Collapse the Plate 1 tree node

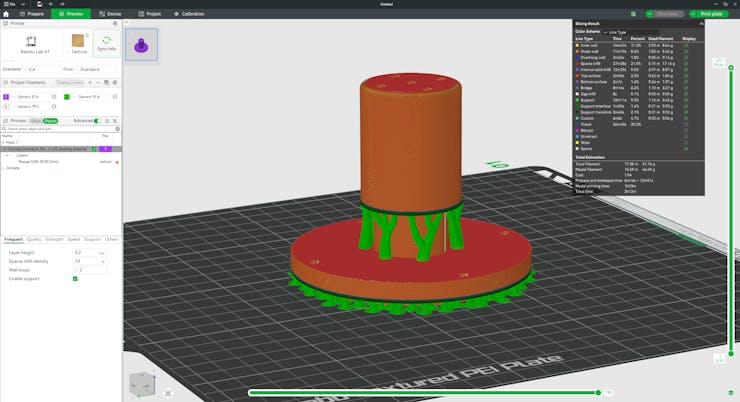pyautogui.click(x=3, y=142)
